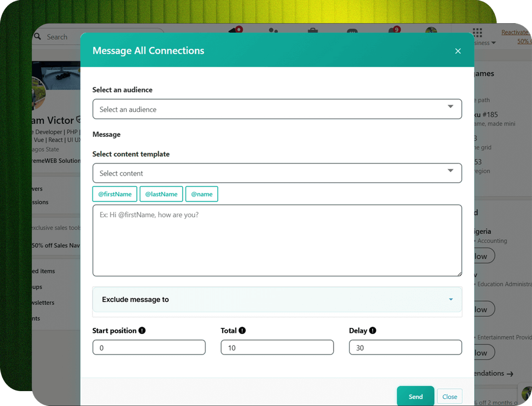Insert the @lastName placeholder
The height and width of the screenshot is (406, 532).
(x=161, y=194)
